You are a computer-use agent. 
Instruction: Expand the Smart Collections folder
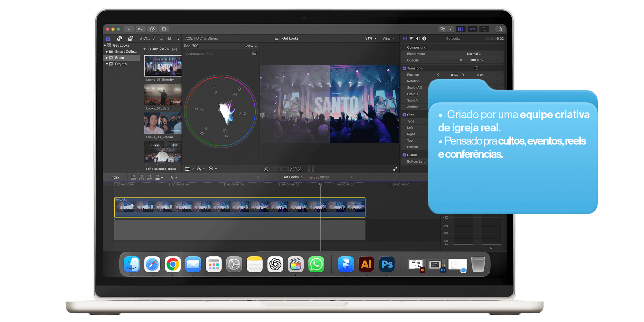coord(107,52)
